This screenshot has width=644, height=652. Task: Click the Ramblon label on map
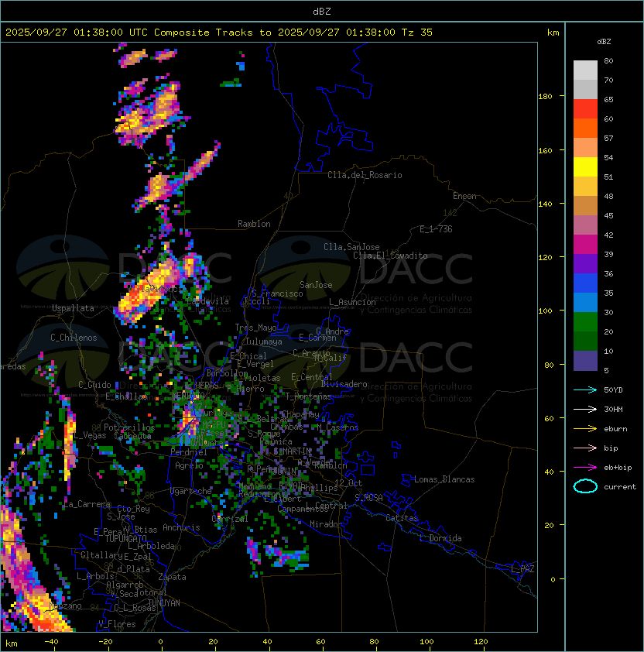click(254, 224)
